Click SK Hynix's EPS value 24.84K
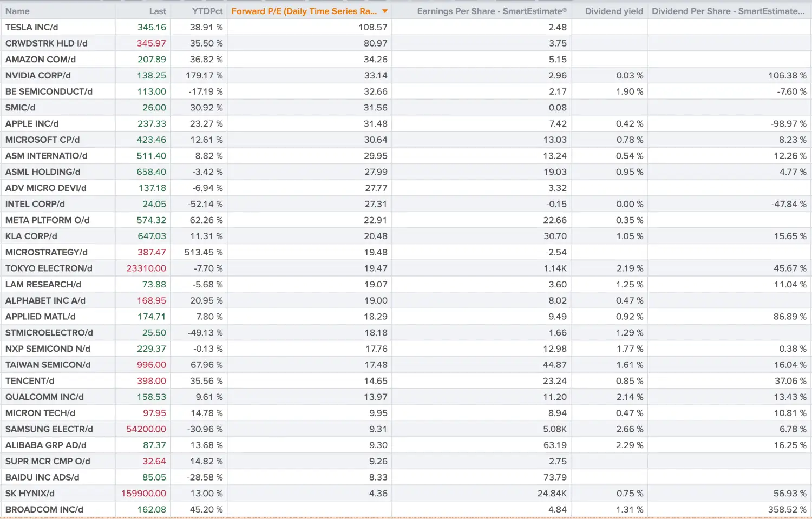Image resolution: width=812 pixels, height=519 pixels. click(552, 494)
